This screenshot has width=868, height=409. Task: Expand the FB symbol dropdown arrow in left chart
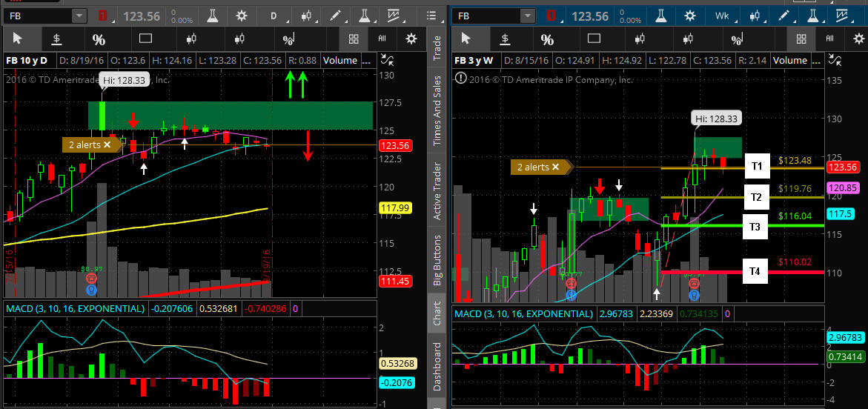tap(79, 16)
